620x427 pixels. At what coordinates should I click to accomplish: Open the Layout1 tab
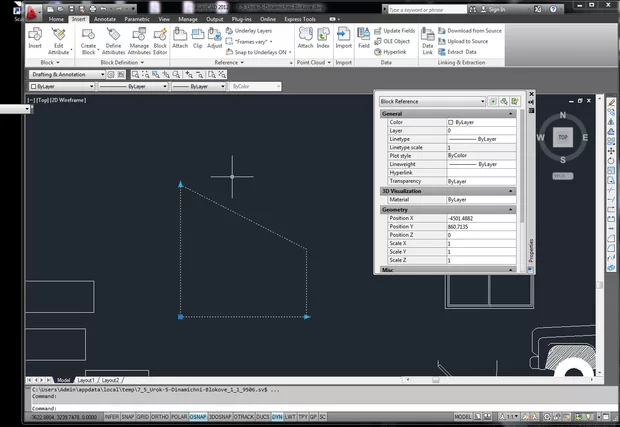click(85, 380)
